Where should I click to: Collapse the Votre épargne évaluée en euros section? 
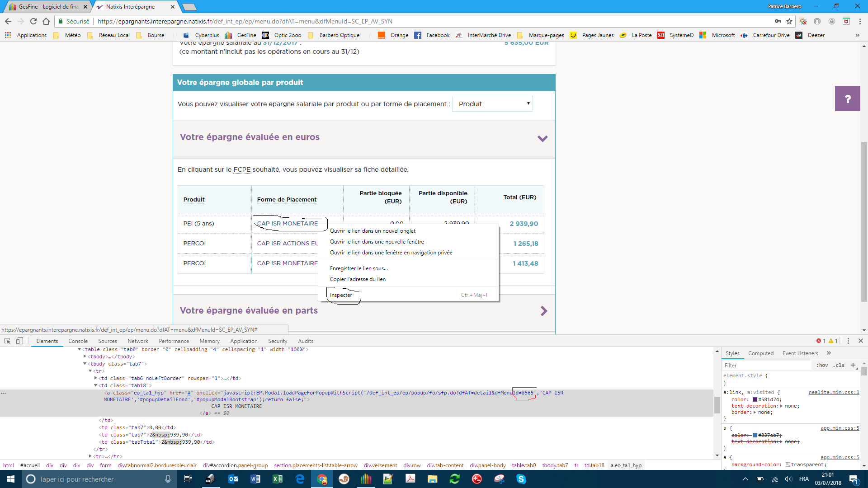coord(542,138)
